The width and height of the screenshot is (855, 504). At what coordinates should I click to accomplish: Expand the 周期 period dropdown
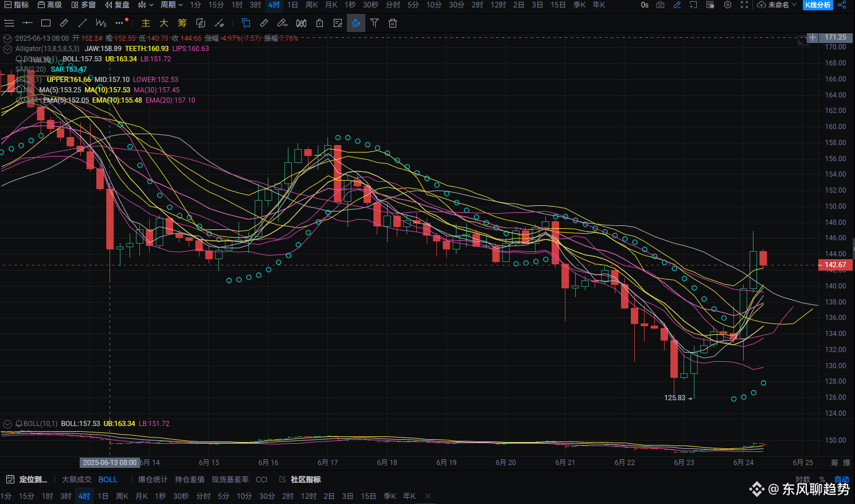(171, 5)
